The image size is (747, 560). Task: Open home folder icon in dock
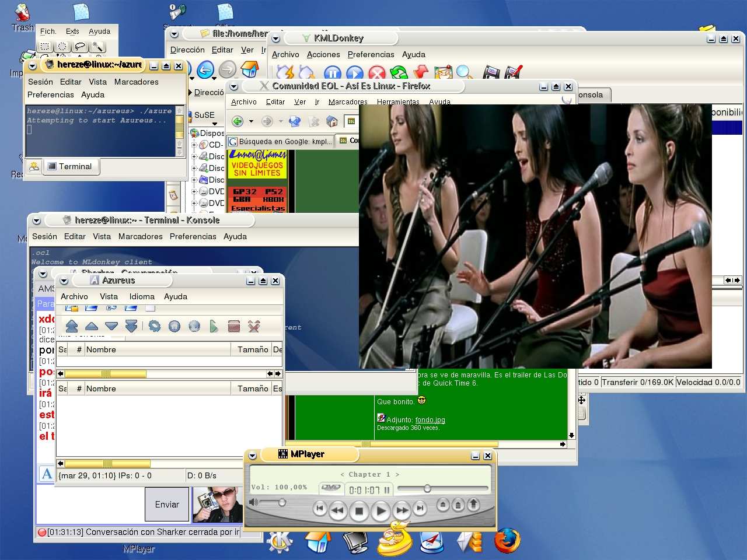[x=318, y=542]
